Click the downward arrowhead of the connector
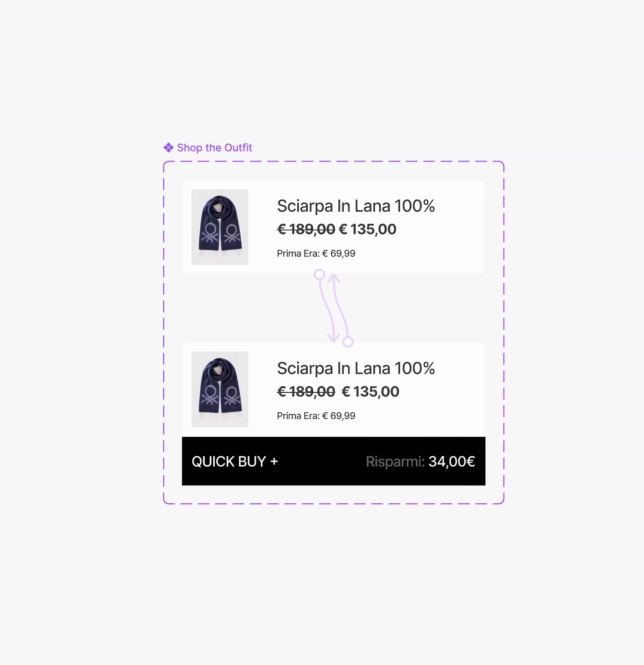The image size is (644, 665). pyautogui.click(x=333, y=338)
